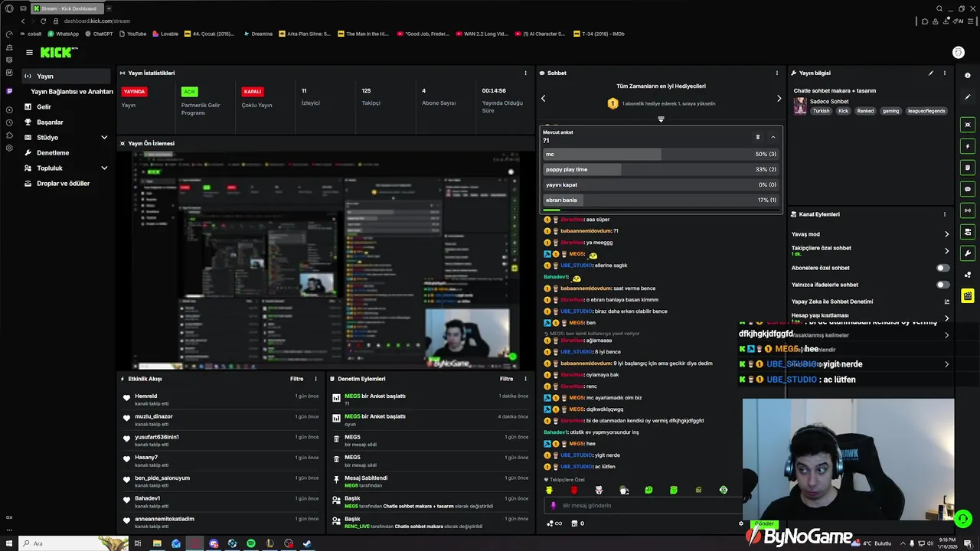Click the Ranked tag
Image resolution: width=980 pixels, height=551 pixels.
click(865, 111)
